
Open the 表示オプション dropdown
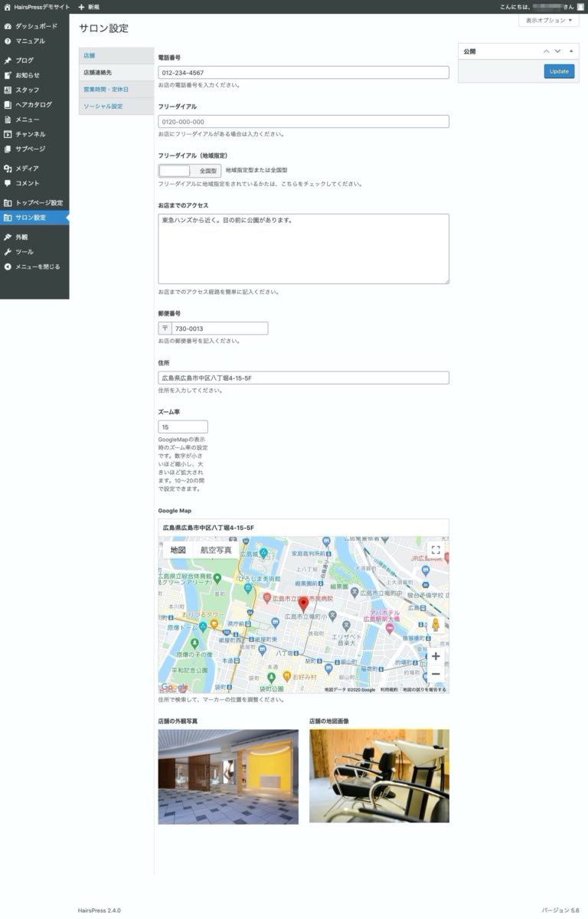tap(548, 21)
